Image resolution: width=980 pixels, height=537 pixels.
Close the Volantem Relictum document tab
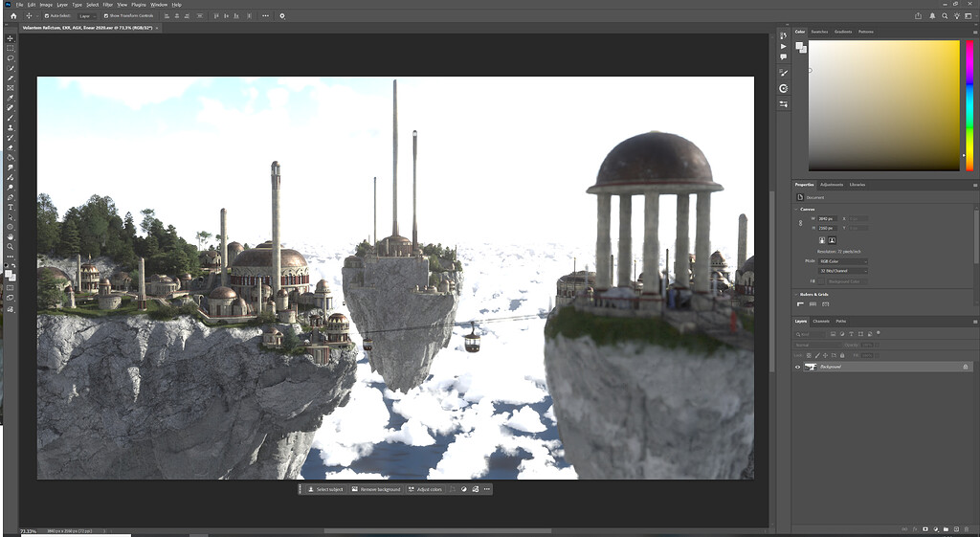pos(157,28)
